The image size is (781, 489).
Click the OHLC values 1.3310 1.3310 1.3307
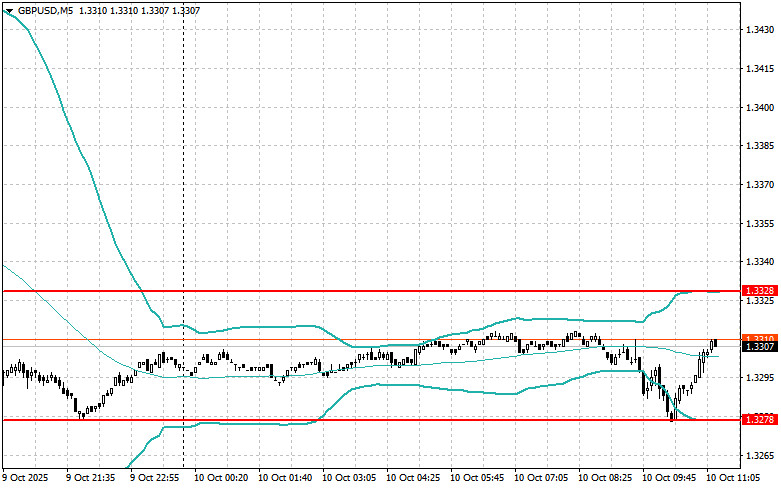click(x=137, y=10)
